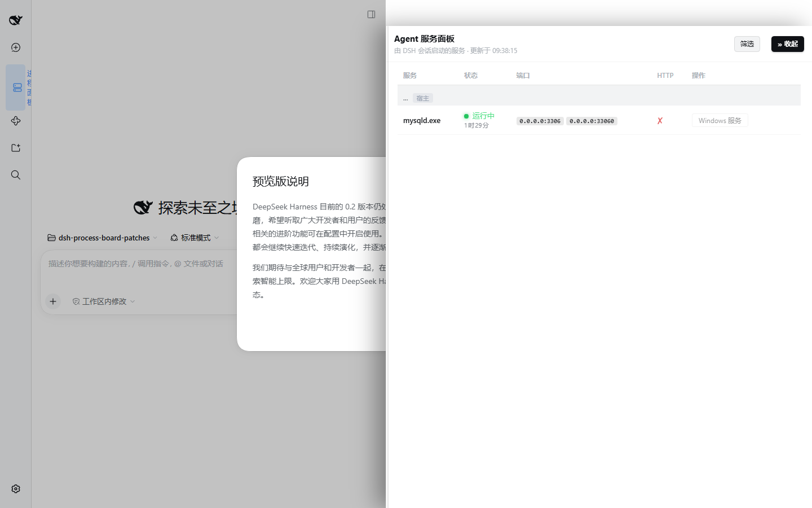Viewport: 812px width, 508px height.
Task: Open the 标准模式 mode dropdown
Action: point(195,238)
